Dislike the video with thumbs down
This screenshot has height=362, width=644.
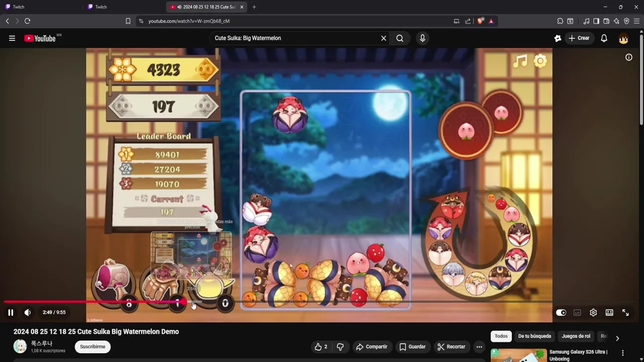tap(340, 347)
